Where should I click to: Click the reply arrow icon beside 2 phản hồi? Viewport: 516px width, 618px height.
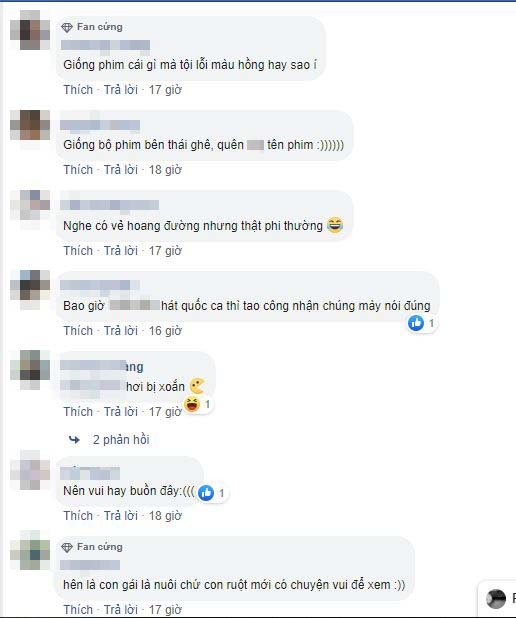point(74,439)
